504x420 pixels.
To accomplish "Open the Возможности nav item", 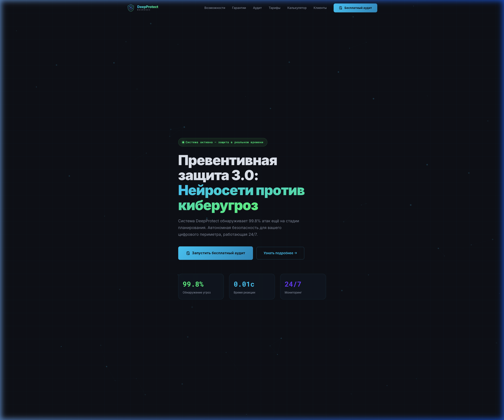I will (215, 8).
